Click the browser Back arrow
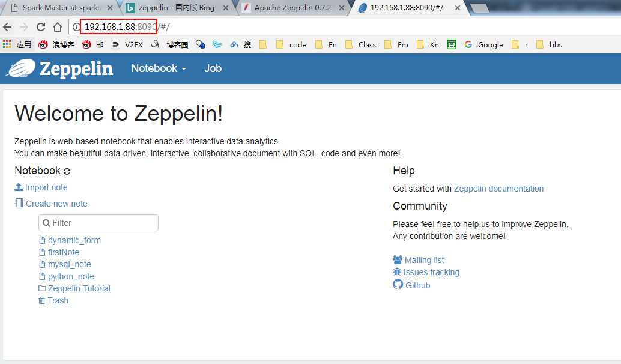This screenshot has width=621, height=364. point(7,27)
